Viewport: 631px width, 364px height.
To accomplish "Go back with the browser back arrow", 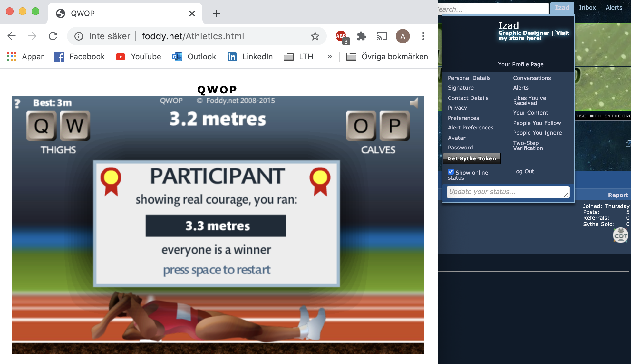I will (12, 36).
